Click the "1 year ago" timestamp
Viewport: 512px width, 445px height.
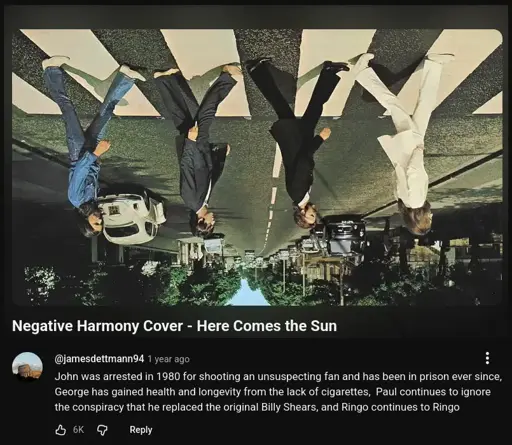point(169,359)
